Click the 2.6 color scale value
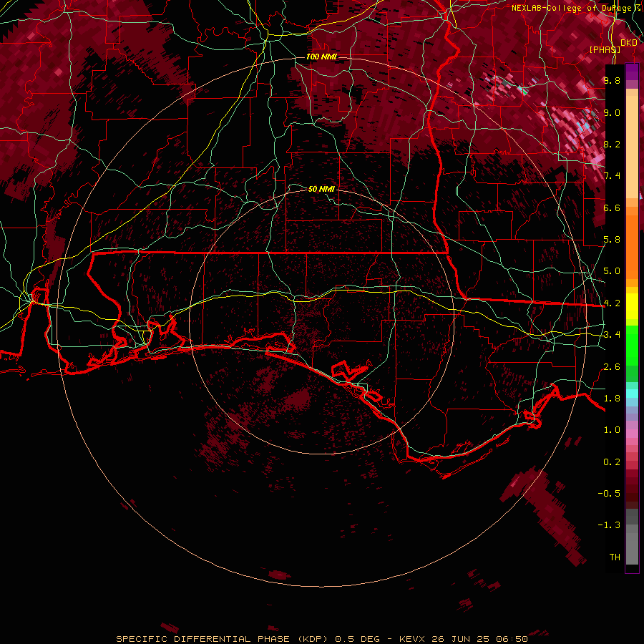Image resolution: width=644 pixels, height=644 pixels. 612,367
